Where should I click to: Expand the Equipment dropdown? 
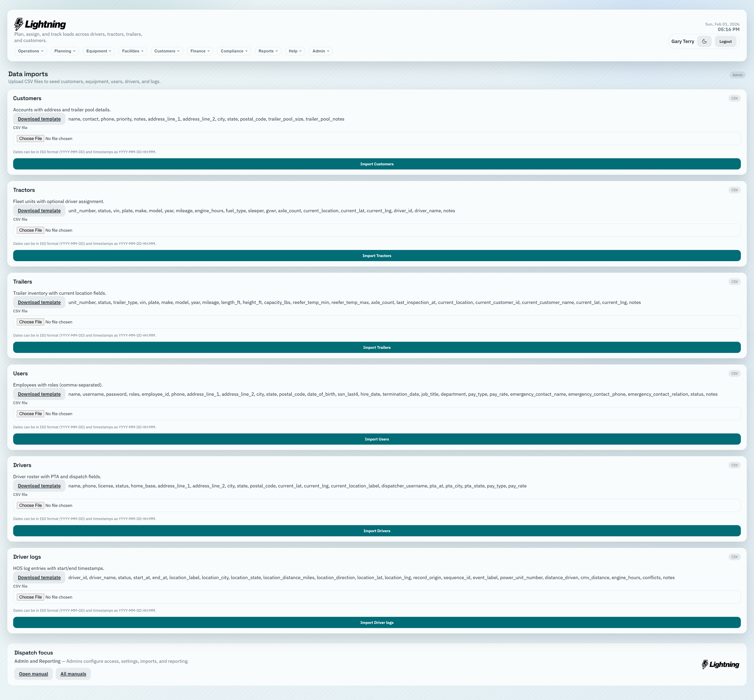tap(98, 51)
